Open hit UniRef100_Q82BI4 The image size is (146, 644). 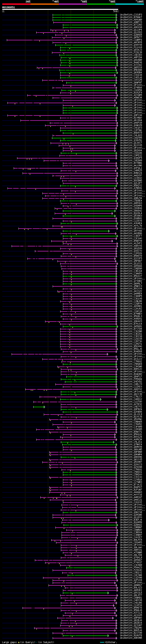(x=131, y=623)
